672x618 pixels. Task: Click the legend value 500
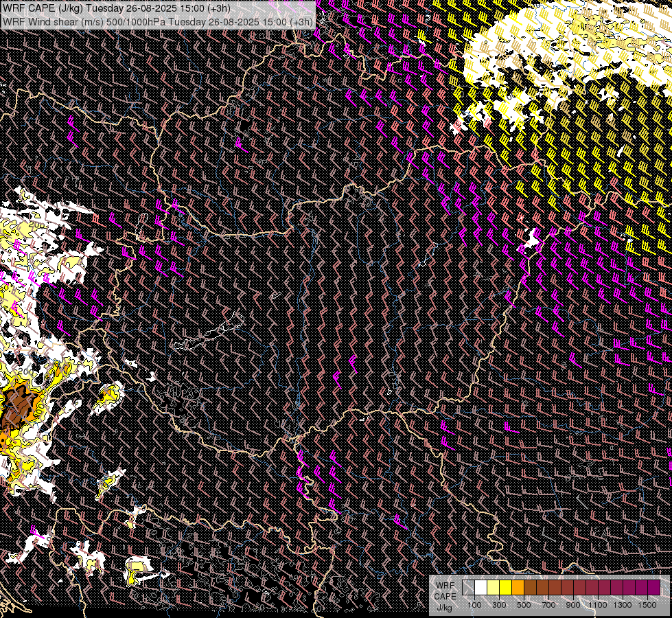tap(524, 605)
